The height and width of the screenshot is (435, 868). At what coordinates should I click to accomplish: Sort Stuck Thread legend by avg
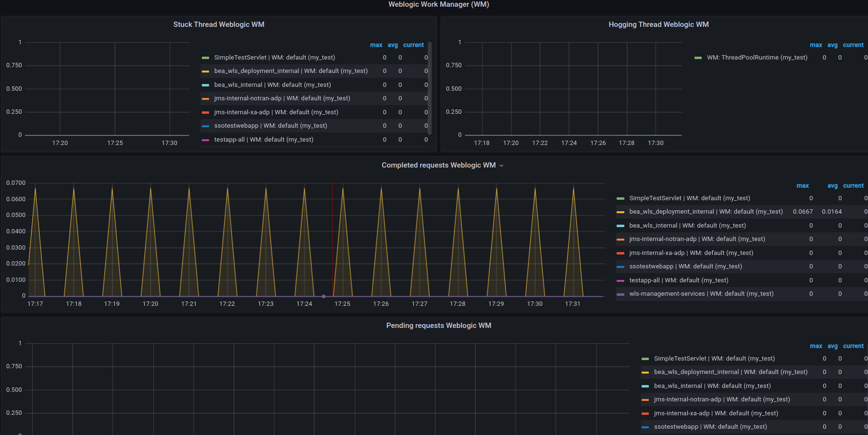[x=393, y=45]
